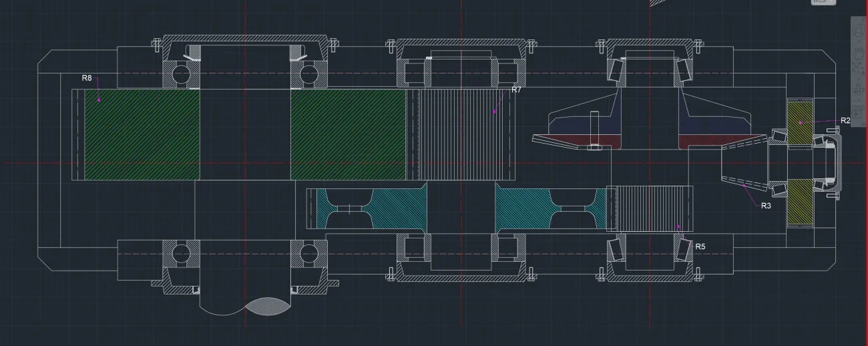Activate the Orbit navigation tool
This screenshot has width=868, height=346.
(859, 89)
